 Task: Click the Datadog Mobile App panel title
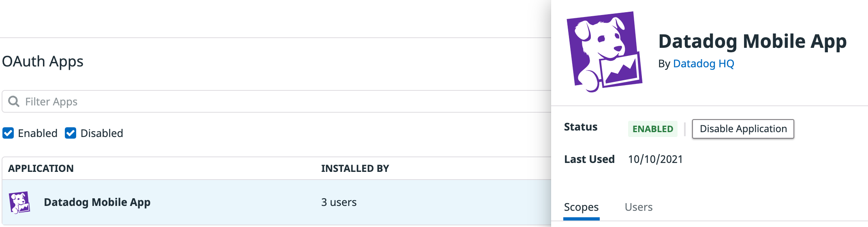point(753,41)
